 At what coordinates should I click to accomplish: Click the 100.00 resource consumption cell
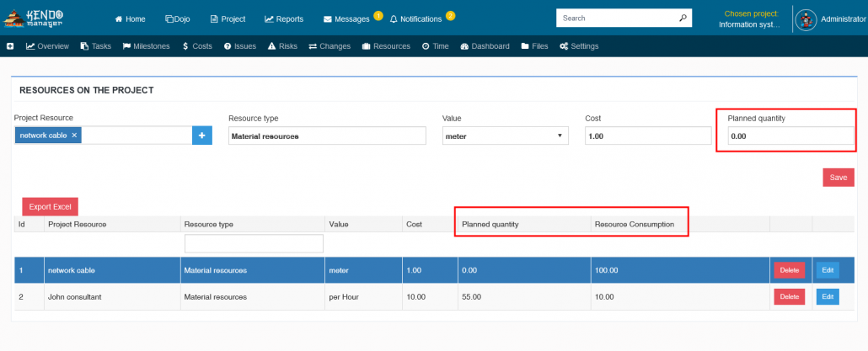point(680,270)
